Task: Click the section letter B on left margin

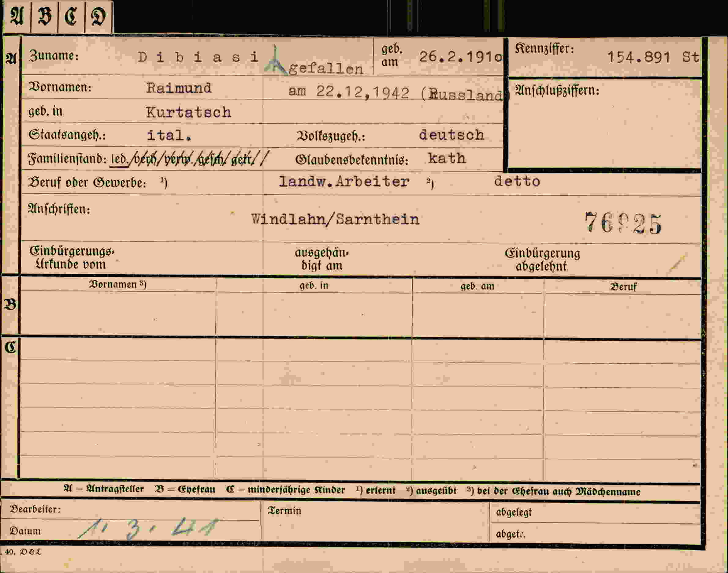Action: coord(10,305)
